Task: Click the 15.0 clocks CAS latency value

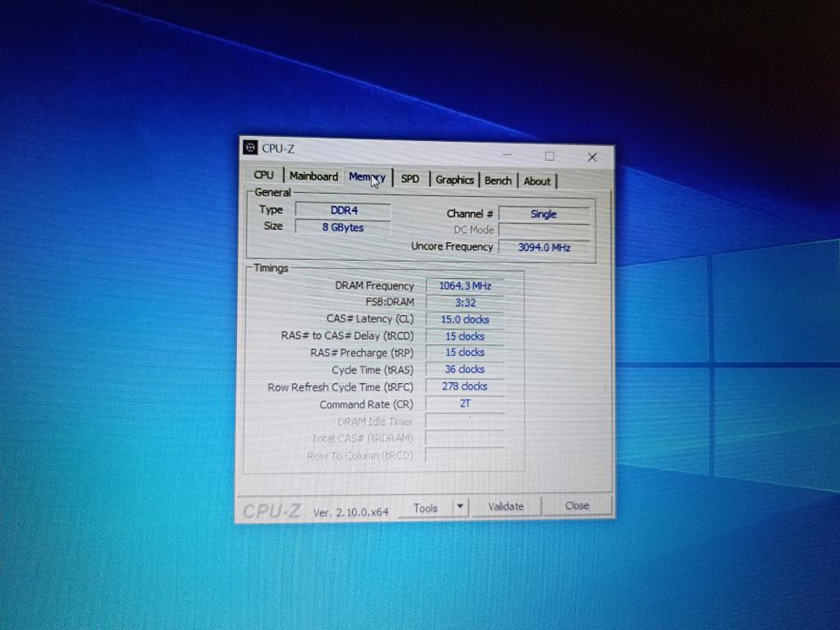Action: pos(465,319)
